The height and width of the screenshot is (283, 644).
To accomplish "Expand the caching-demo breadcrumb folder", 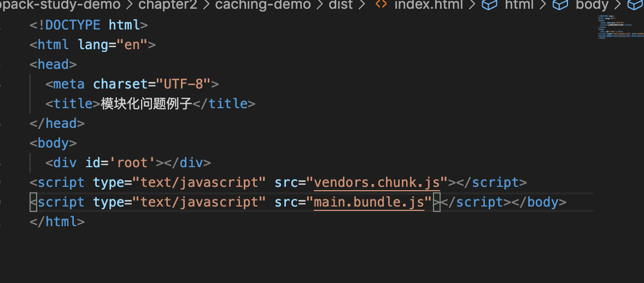I will 262,5.
